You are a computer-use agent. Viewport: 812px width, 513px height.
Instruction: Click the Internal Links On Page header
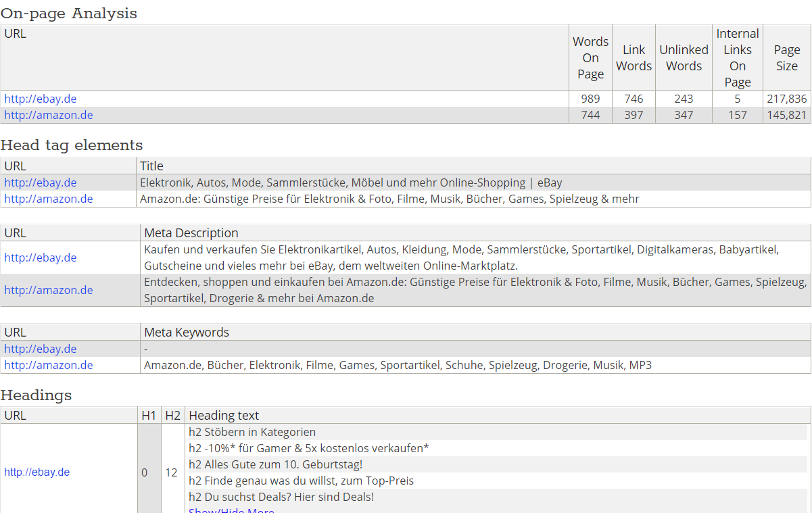coord(737,57)
